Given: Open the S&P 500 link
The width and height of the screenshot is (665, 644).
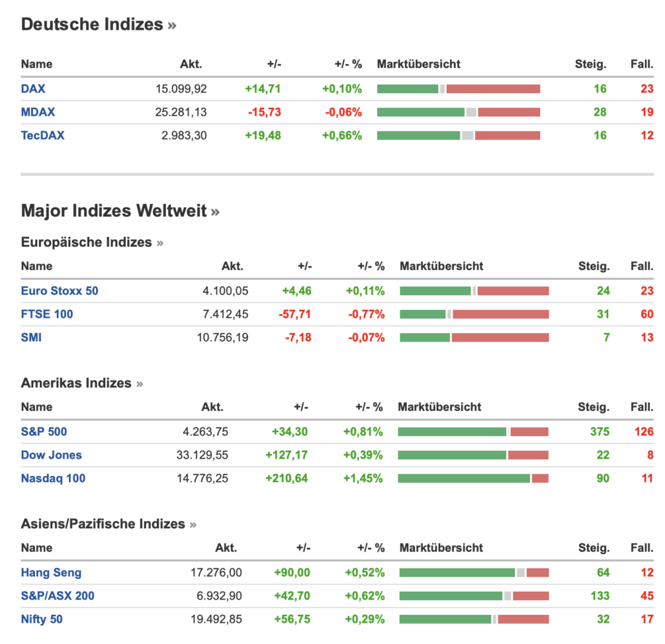Looking at the screenshot, I should click(44, 431).
